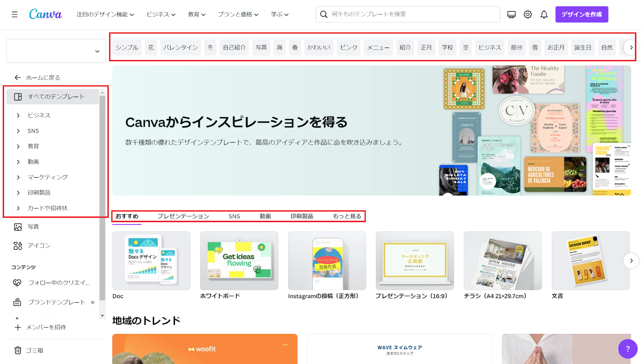Switch to the 印刷製品 tab

302,216
